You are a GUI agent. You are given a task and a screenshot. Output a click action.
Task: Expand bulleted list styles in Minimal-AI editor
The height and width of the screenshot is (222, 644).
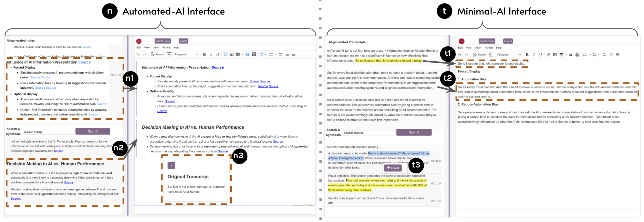click(589, 55)
